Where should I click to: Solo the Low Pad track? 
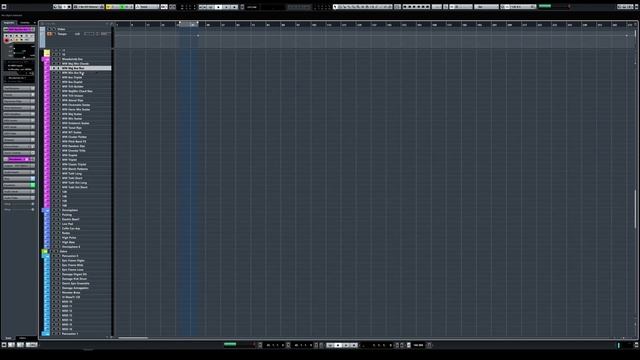[x=58, y=224]
